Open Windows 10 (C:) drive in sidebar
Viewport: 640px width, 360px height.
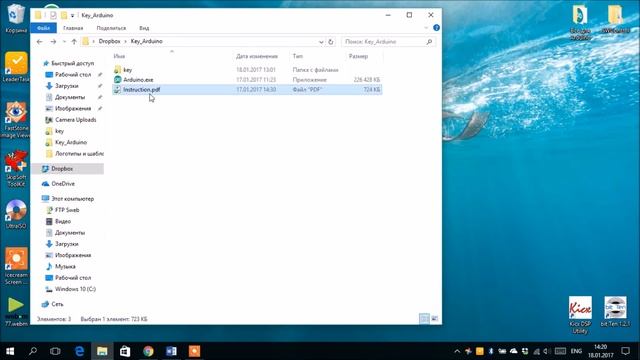pyautogui.click(x=76, y=289)
